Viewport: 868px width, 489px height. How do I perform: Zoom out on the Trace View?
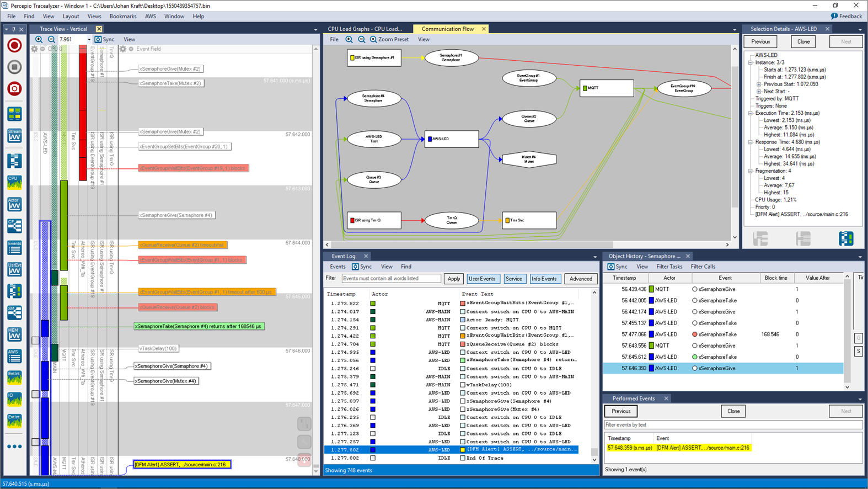[51, 39]
